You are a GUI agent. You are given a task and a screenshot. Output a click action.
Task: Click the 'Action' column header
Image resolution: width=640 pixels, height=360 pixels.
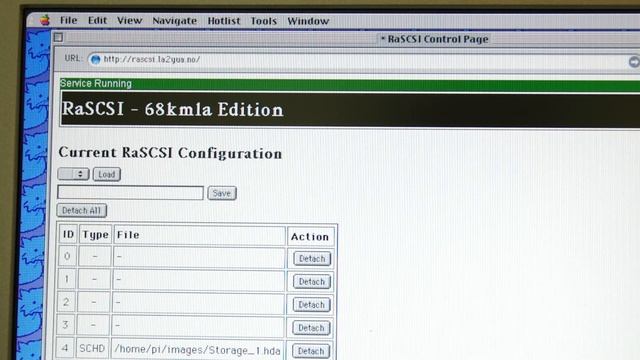[x=310, y=237]
